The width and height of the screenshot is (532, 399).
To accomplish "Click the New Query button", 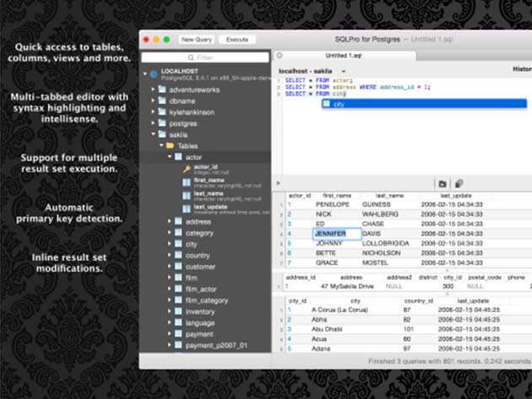I will click(197, 40).
